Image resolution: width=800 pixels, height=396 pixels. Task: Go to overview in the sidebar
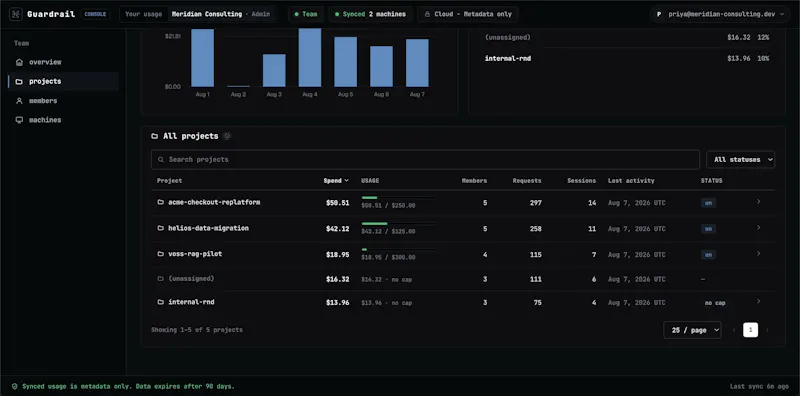[x=63, y=62]
